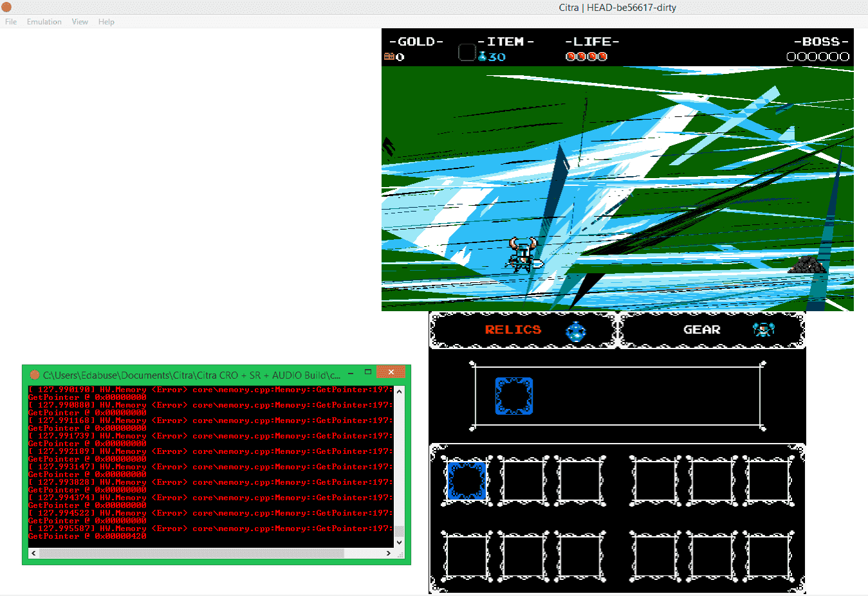Select the first slot in bottom-left inventory group
The width and height of the screenshot is (868, 596).
[x=466, y=555]
